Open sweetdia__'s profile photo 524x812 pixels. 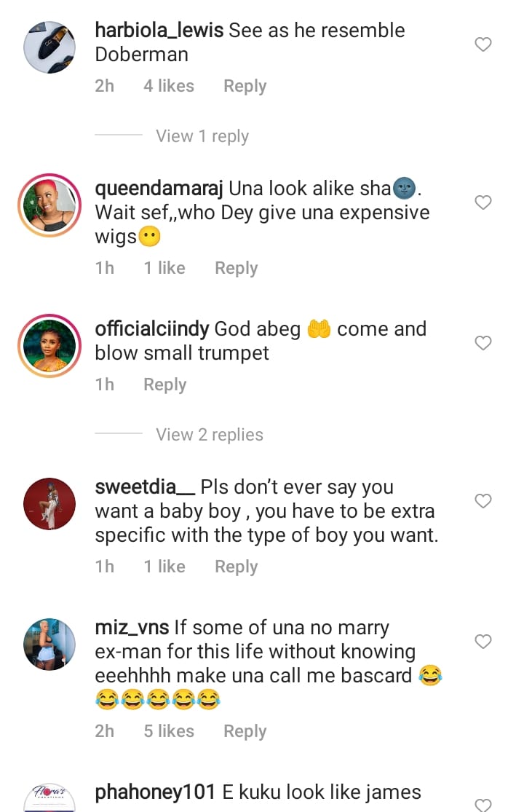pos(49,503)
